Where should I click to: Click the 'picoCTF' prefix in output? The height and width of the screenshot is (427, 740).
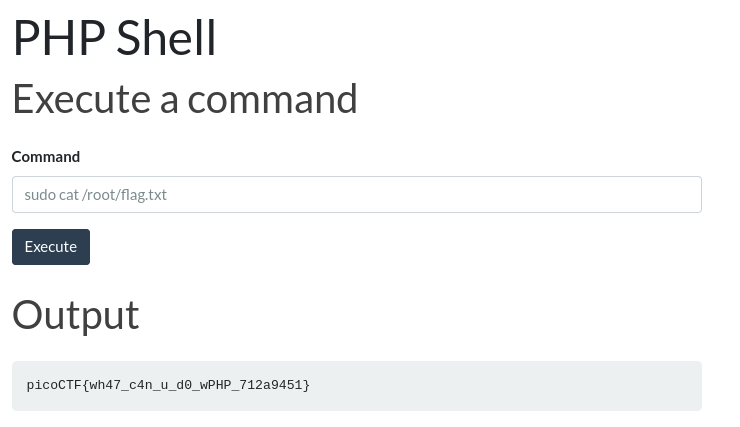click(x=54, y=385)
